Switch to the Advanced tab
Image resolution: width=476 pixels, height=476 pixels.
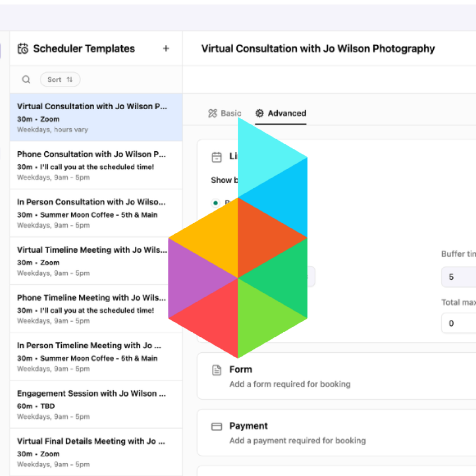coord(281,113)
